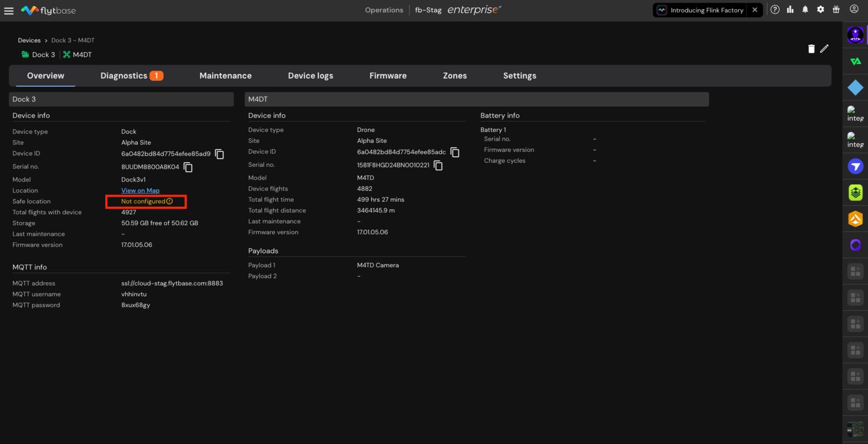Click the MQTT password 8xux68gy
Viewport: 868px width, 444px height.
[136, 305]
